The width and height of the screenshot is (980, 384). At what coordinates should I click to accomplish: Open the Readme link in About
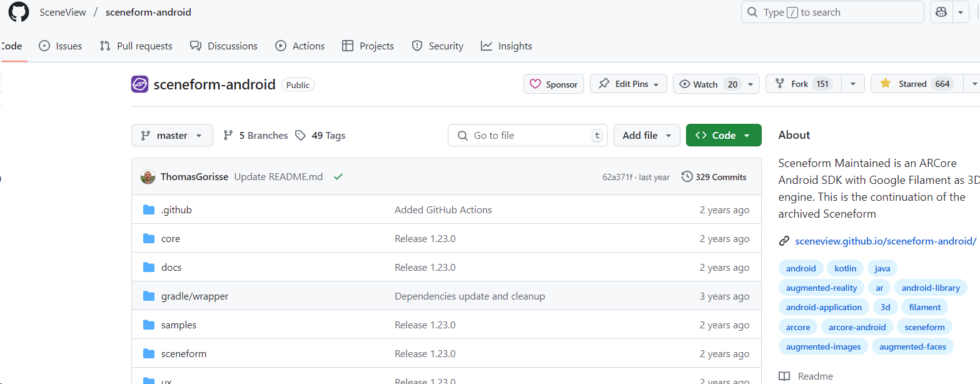[806, 376]
